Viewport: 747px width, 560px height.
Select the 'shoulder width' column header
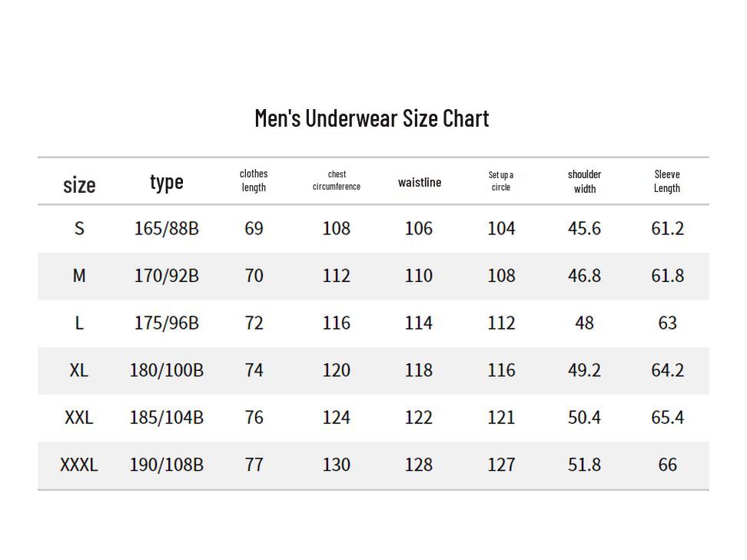pos(584,181)
